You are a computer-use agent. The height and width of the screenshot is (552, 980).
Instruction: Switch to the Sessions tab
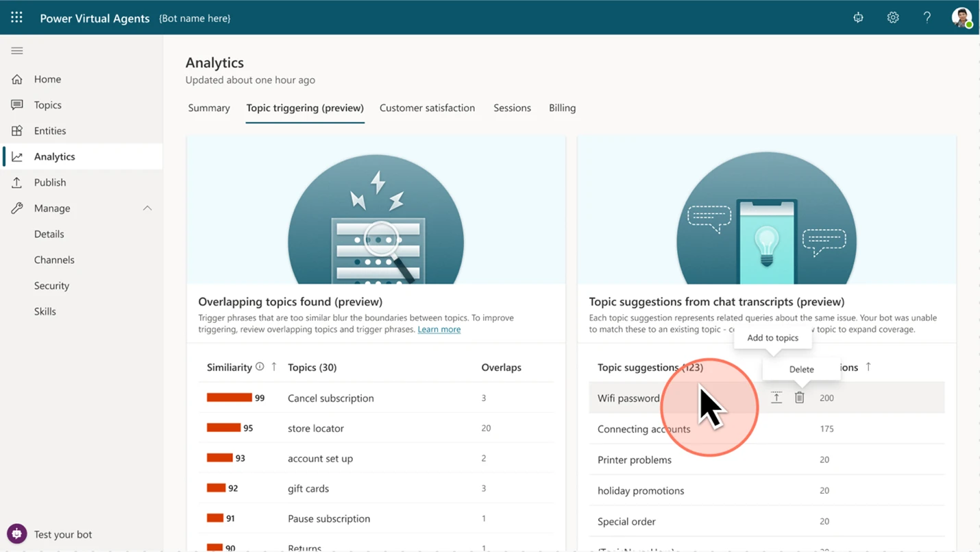click(x=512, y=108)
